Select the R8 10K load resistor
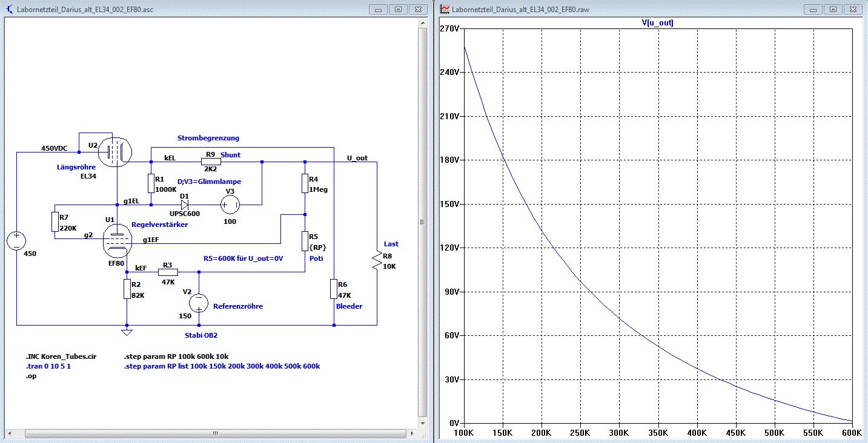This screenshot has height=443, width=868. pyautogui.click(x=377, y=260)
